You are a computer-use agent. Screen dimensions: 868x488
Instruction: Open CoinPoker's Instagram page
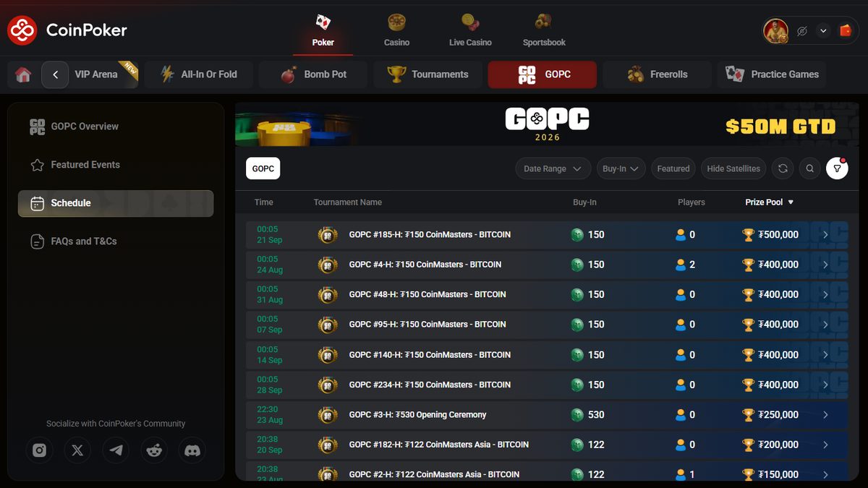40,450
